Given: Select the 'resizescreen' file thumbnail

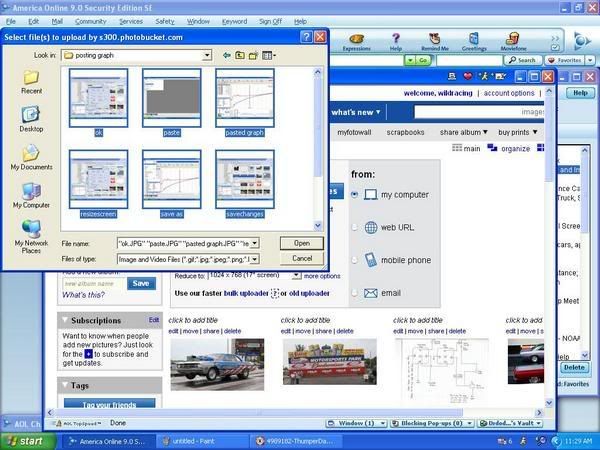Looking at the screenshot, I should point(99,179).
